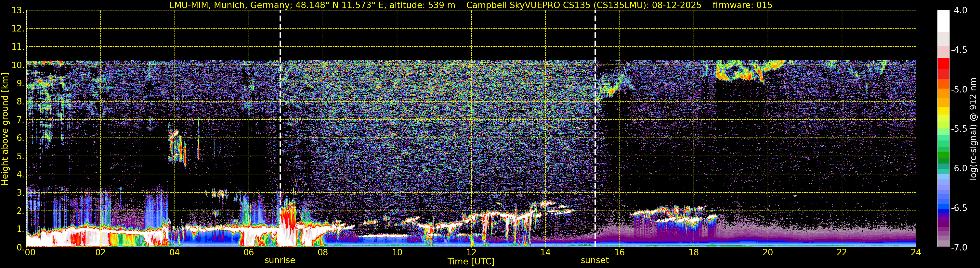Click the time tick label '00'
Viewport: 980px width, 268px height.
click(x=30, y=252)
